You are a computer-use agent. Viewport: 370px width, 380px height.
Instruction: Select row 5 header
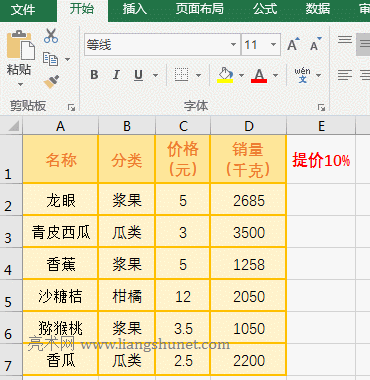point(11,296)
